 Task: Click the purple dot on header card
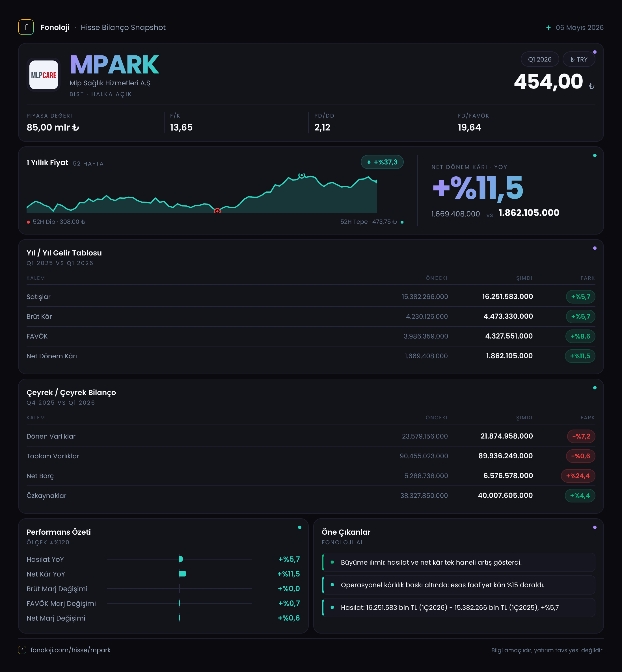595,52
